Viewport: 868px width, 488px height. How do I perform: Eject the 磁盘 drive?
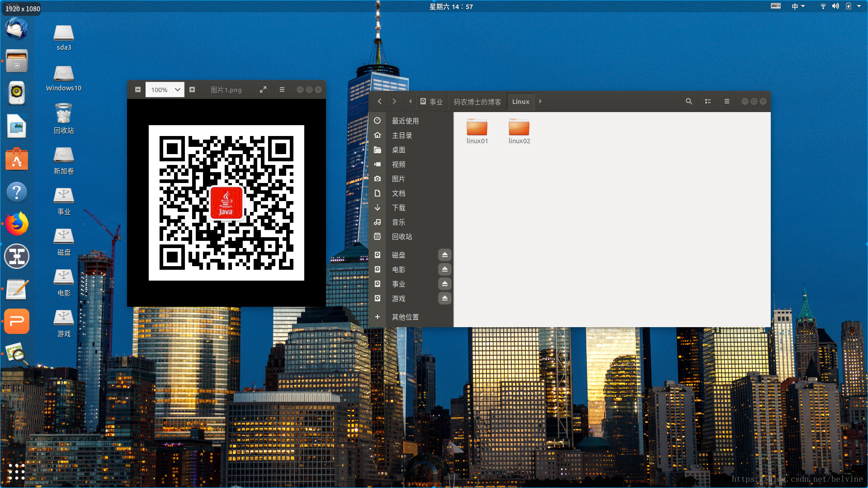coord(445,255)
